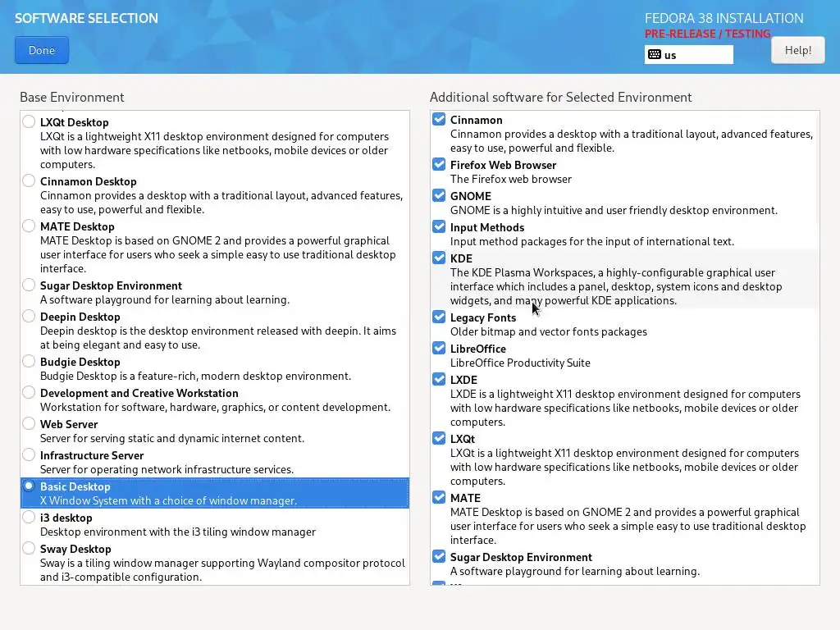The width and height of the screenshot is (840, 630).
Task: Uncheck the Input Methods checkbox
Action: pyautogui.click(x=439, y=226)
